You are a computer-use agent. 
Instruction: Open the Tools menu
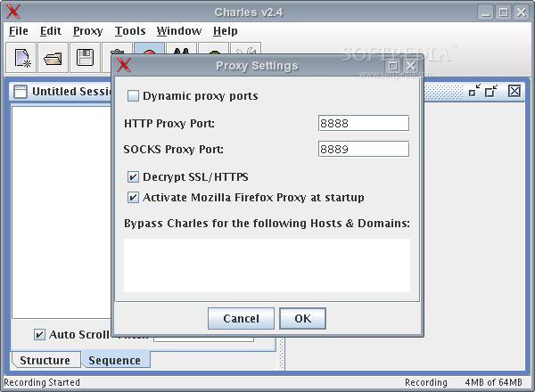[x=130, y=31]
